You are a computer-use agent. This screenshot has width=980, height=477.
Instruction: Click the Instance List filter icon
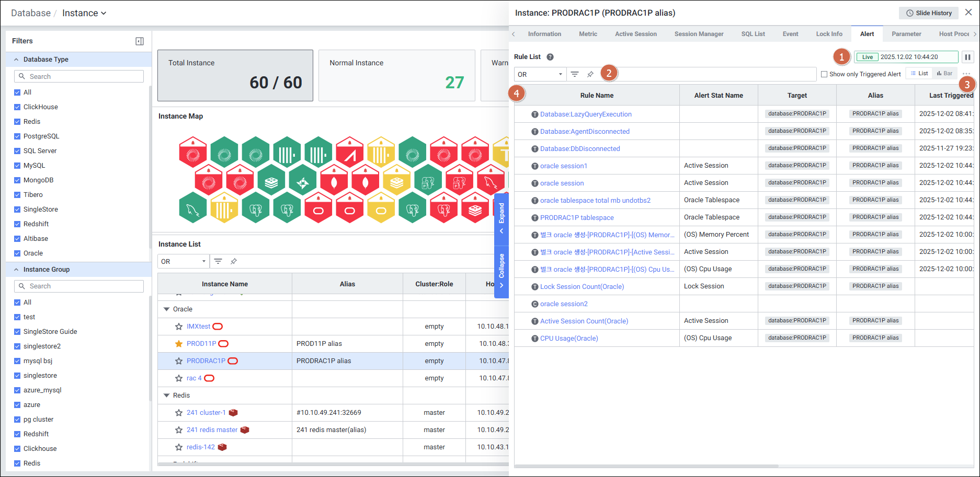[x=218, y=261]
